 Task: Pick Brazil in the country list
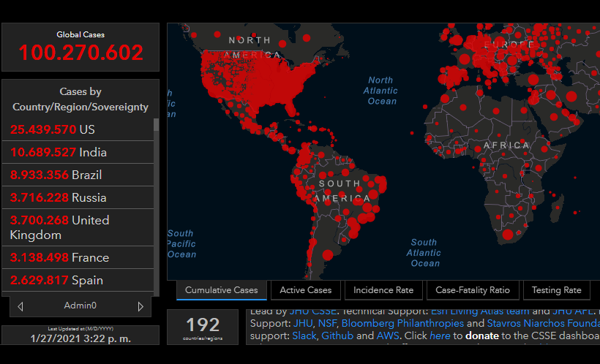(79, 175)
